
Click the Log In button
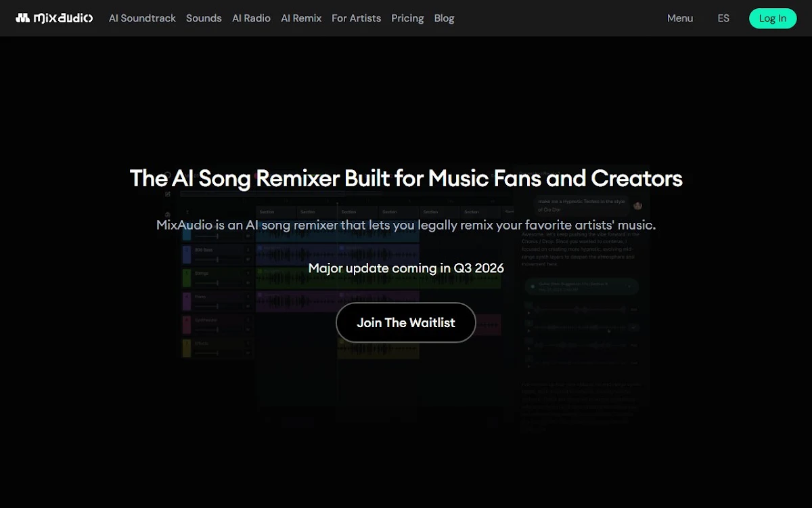[773, 18]
